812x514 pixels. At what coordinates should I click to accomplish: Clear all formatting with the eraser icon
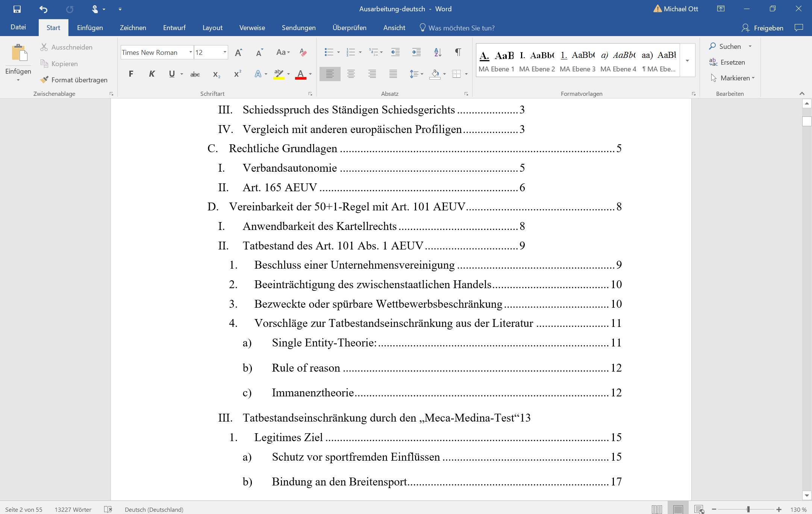point(303,52)
